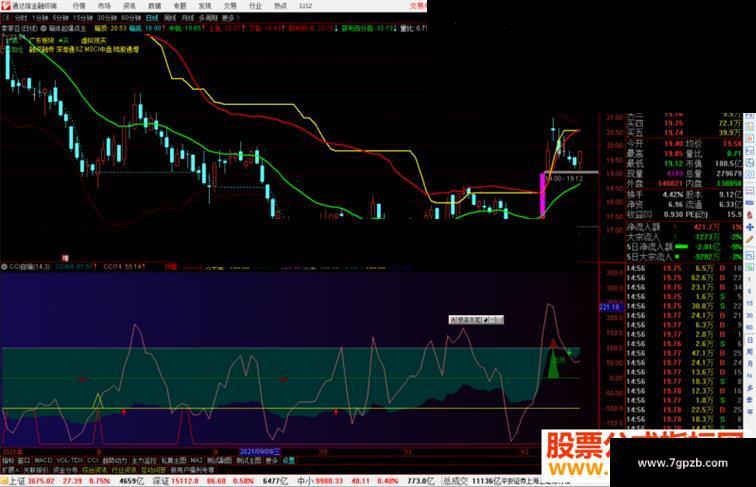Click the 上证 index in status bar
Screen dimensions: 756x487
[x=18, y=481]
